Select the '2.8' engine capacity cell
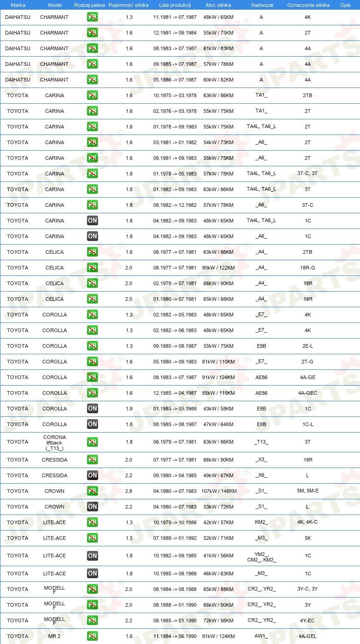Screen dimensions: 360x644 129,491
